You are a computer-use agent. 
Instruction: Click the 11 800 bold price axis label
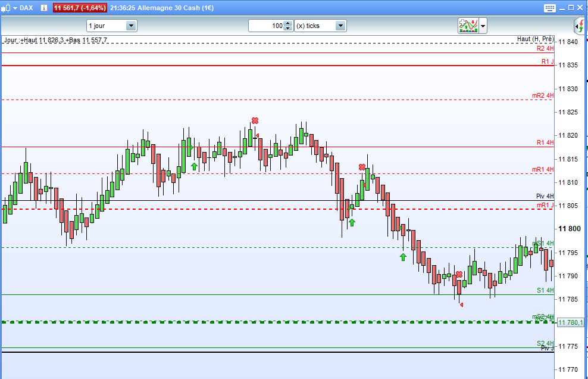[569, 229]
